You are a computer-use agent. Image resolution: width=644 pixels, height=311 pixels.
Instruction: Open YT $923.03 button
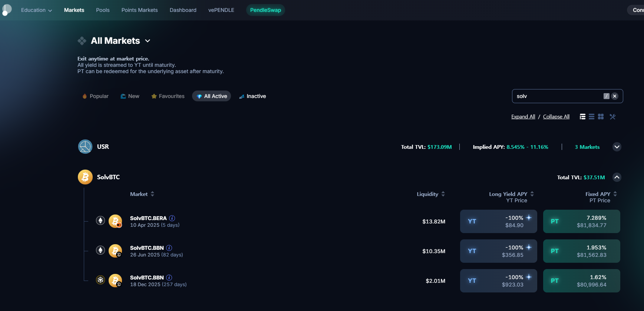pos(499,281)
